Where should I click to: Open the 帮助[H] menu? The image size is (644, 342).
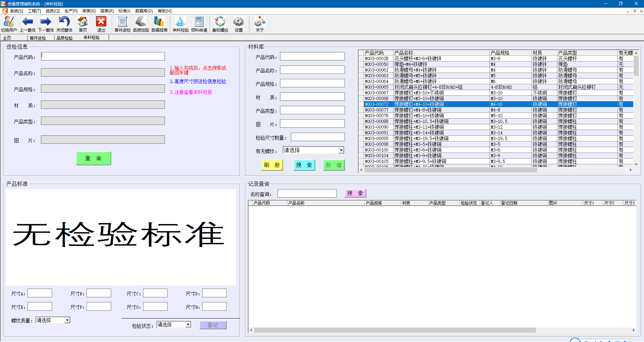(x=165, y=11)
